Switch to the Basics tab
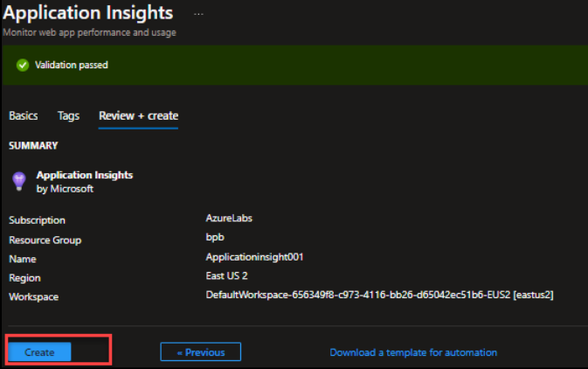Viewport: 588px width, 369px height. pos(24,115)
